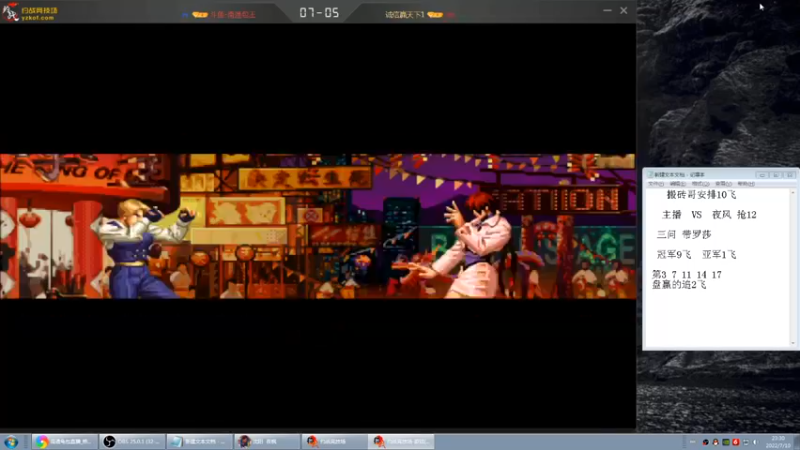This screenshot has height=450, width=800.
Task: Click the Notepad scrollbar down arrow
Action: click(x=792, y=343)
